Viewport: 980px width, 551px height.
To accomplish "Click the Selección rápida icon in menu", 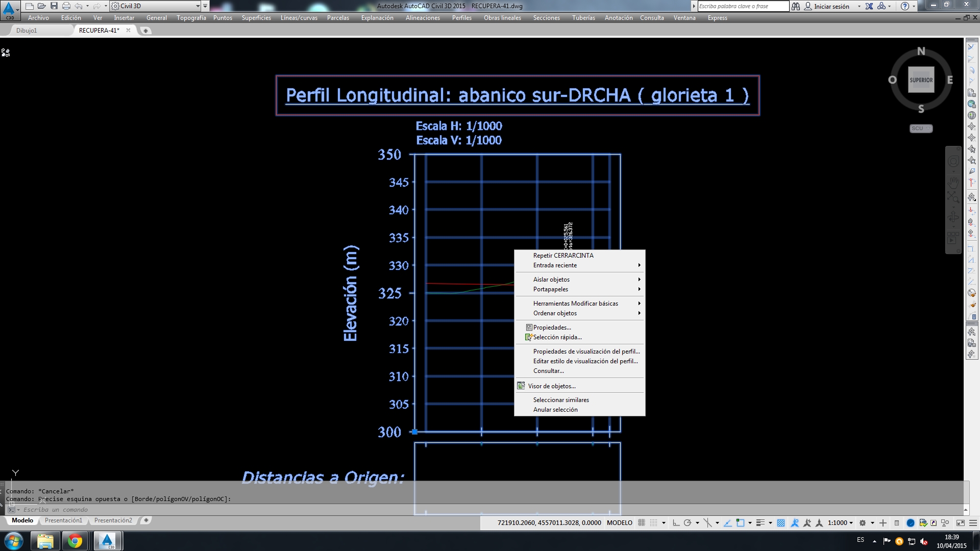I will (x=529, y=337).
